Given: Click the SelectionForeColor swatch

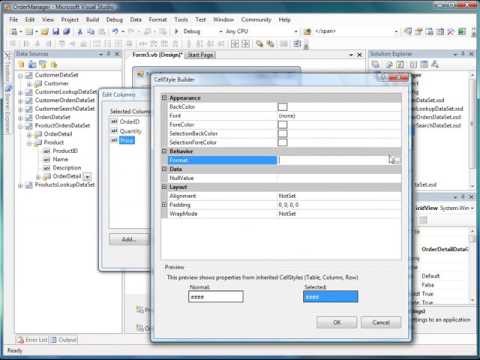Looking at the screenshot, I should tap(283, 142).
